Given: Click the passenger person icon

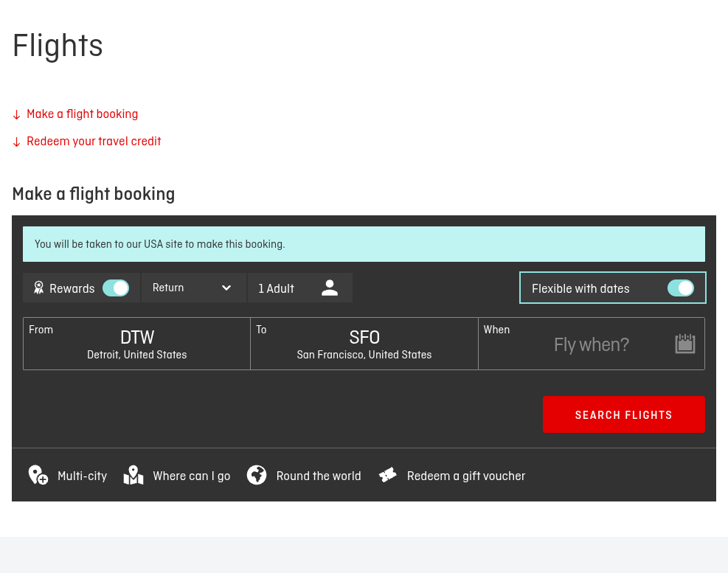Looking at the screenshot, I should click(330, 288).
